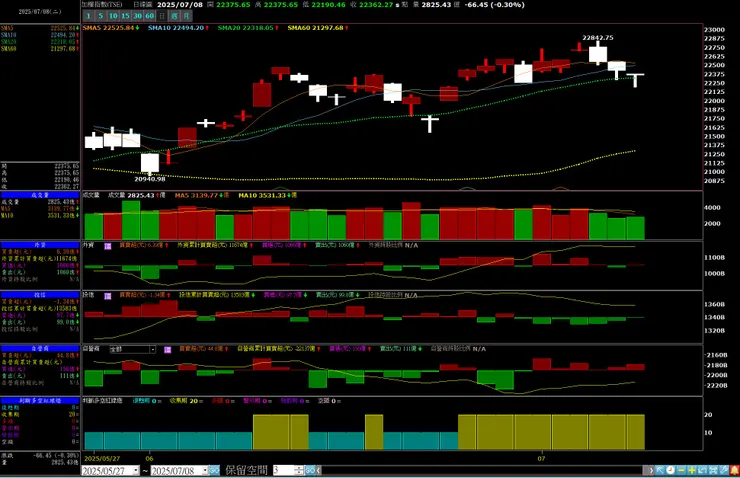
Task: Click SMA20 22318.05 legend label
Action: pos(248,28)
